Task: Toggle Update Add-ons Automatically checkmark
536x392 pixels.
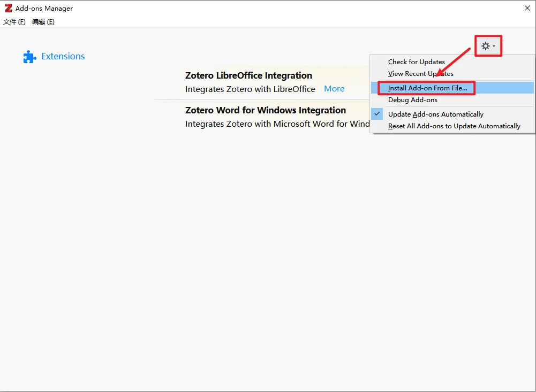Action: pos(377,114)
